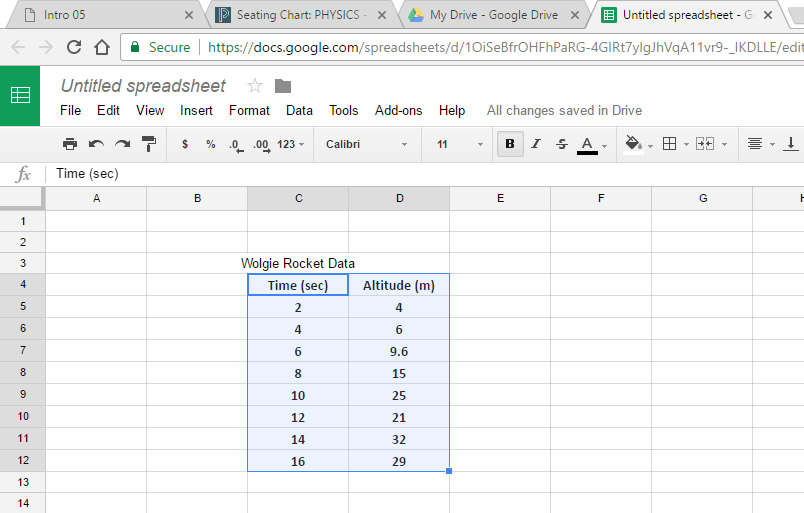Open the Insert menu
Screen dimensions: 804x513
coord(196,110)
